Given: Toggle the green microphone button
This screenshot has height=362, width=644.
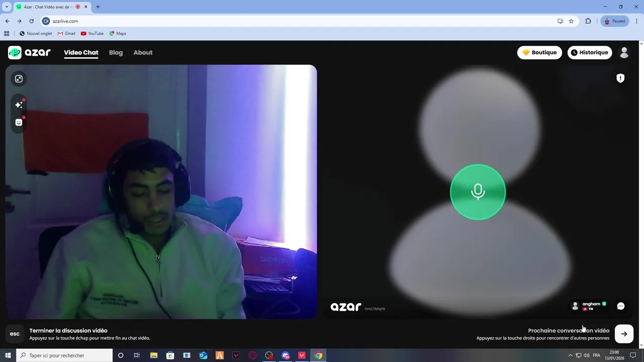Looking at the screenshot, I should (x=477, y=192).
